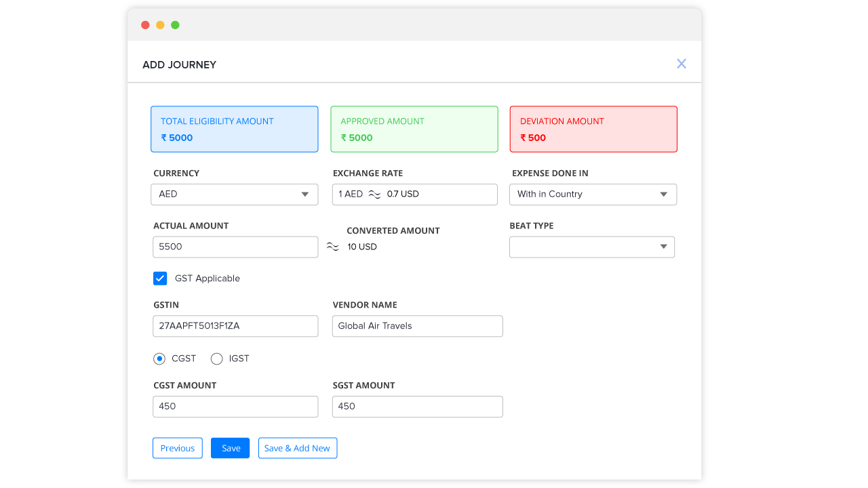Screen dimensions: 868x488
Task: Select the IGST radio button
Action: click(216, 359)
